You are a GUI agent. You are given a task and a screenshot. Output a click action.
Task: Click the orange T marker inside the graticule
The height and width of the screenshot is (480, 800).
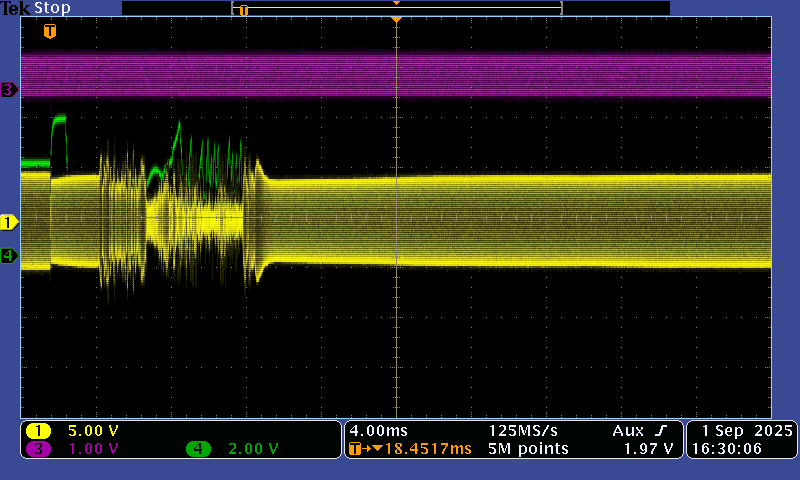tap(49, 32)
